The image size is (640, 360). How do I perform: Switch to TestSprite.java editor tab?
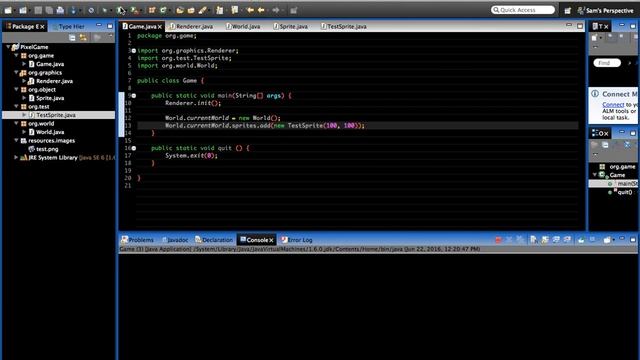tap(343, 26)
